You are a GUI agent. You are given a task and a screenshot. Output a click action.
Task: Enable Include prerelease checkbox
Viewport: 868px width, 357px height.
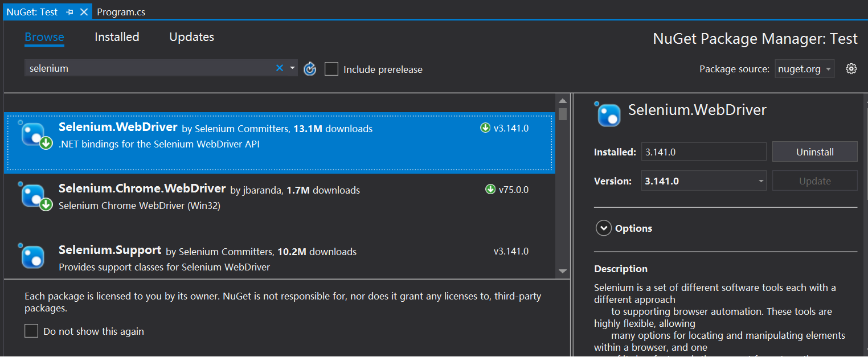pos(331,69)
